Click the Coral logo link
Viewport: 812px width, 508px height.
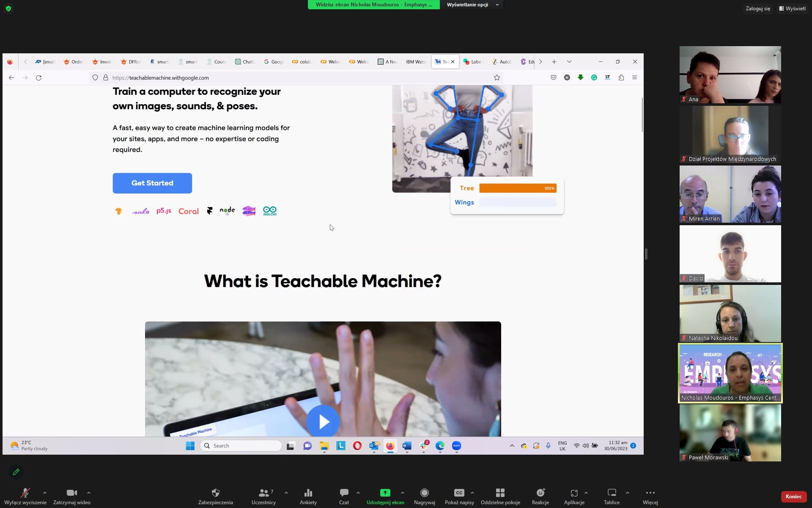pos(189,211)
